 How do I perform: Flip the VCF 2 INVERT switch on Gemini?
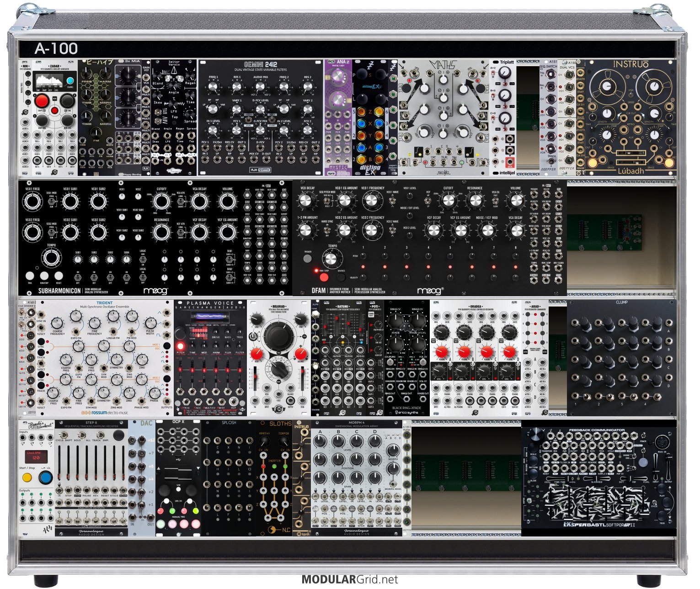coord(272,120)
